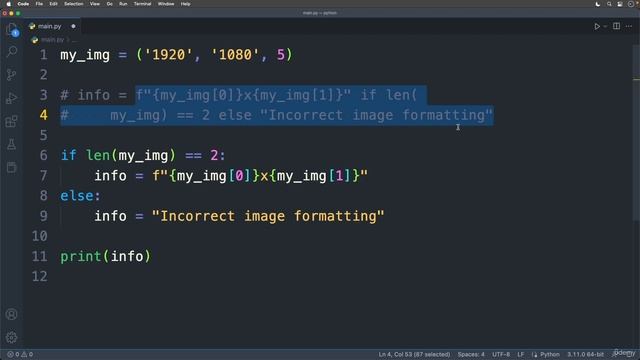Change encoding via UTF-8 entry

click(x=501, y=354)
